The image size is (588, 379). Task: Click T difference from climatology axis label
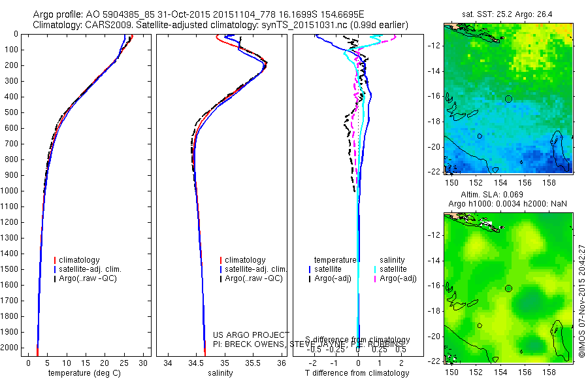pos(357,373)
